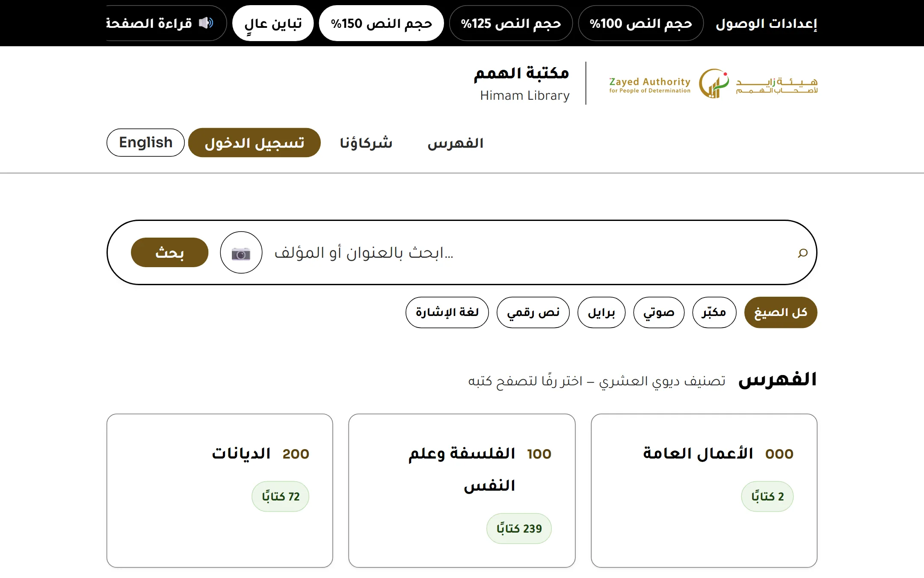Click the 2 كتابًا book count badge
Image resolution: width=924 pixels, height=578 pixels.
point(767,497)
